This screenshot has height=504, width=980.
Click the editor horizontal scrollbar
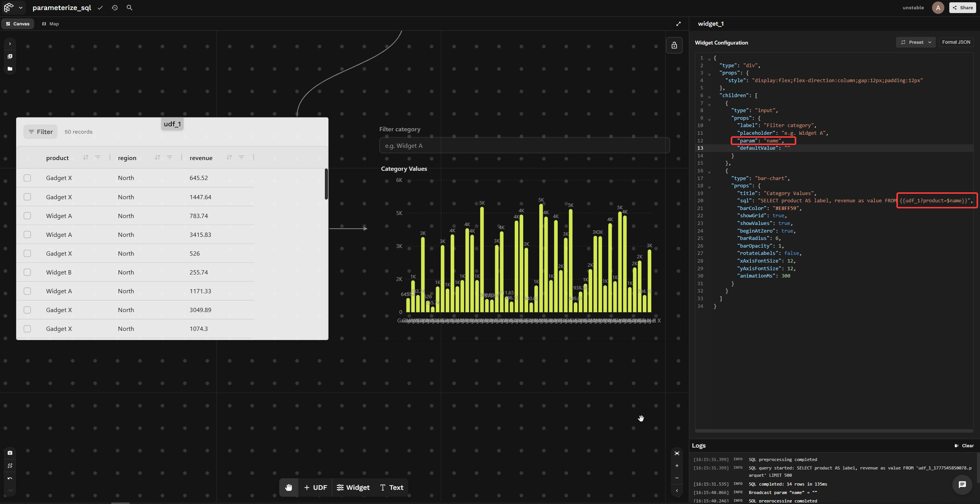coord(834,431)
